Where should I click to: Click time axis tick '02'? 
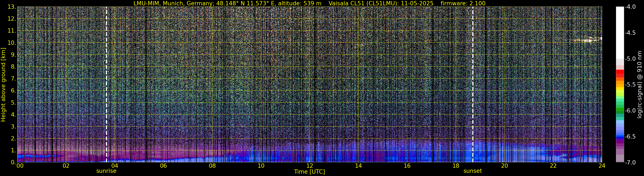66,166
